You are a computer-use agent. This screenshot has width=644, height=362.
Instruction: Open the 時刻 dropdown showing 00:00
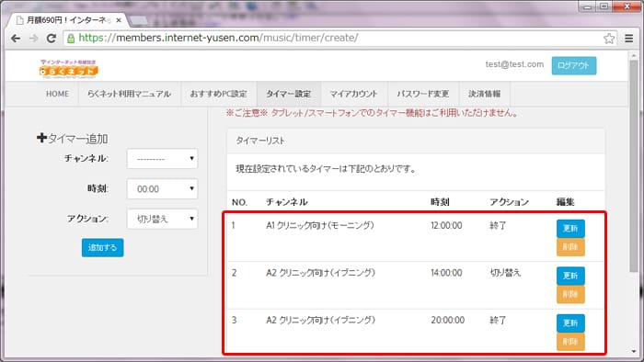[162, 189]
